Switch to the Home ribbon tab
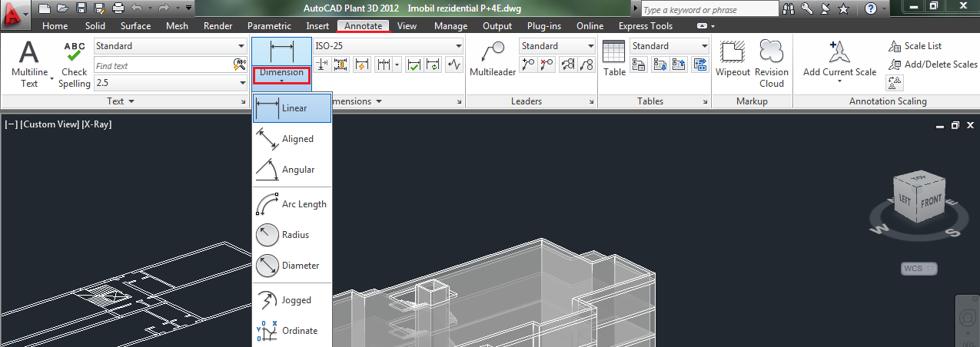This screenshot has height=347, width=980. point(55,26)
